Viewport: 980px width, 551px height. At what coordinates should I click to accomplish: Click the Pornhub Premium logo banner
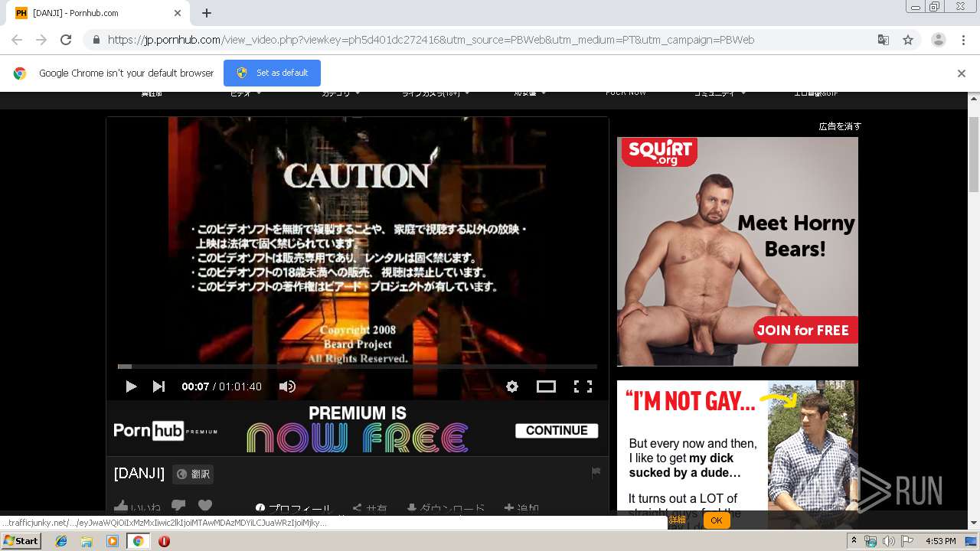(x=165, y=430)
